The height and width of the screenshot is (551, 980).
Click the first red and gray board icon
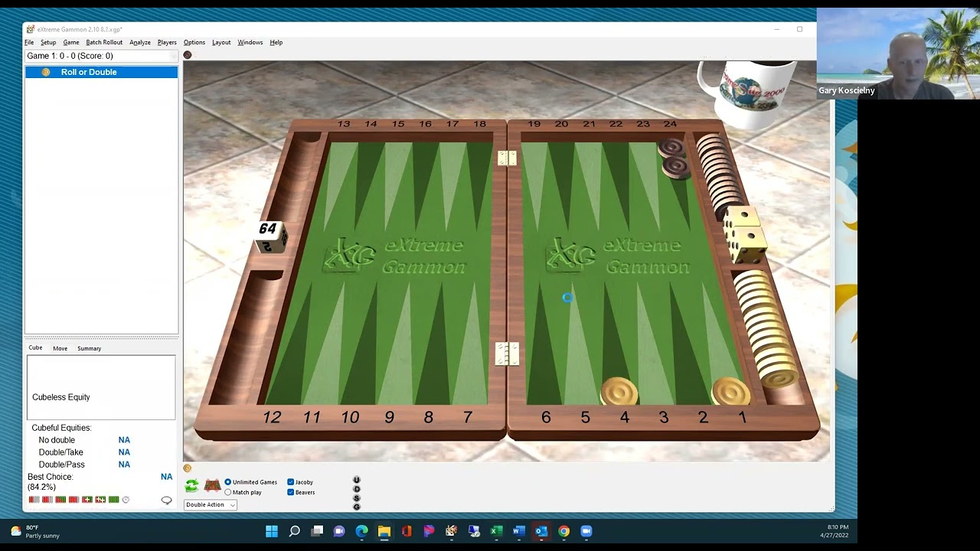click(x=34, y=500)
